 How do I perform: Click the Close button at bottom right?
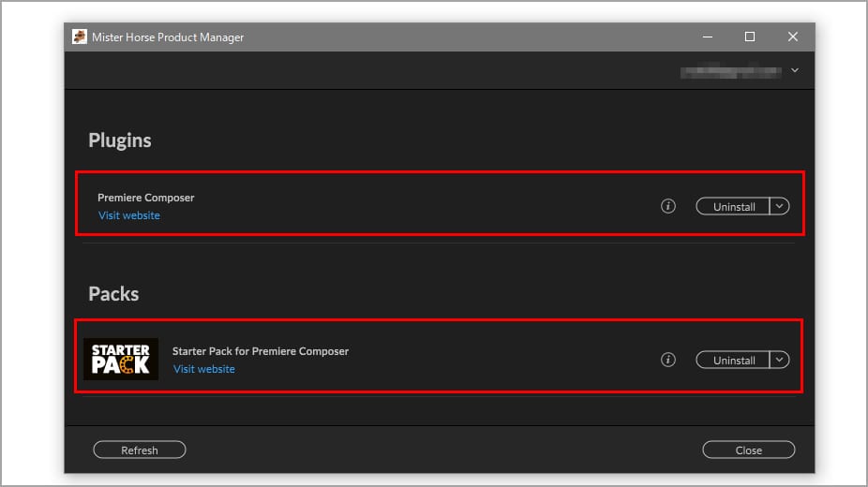[x=748, y=450]
